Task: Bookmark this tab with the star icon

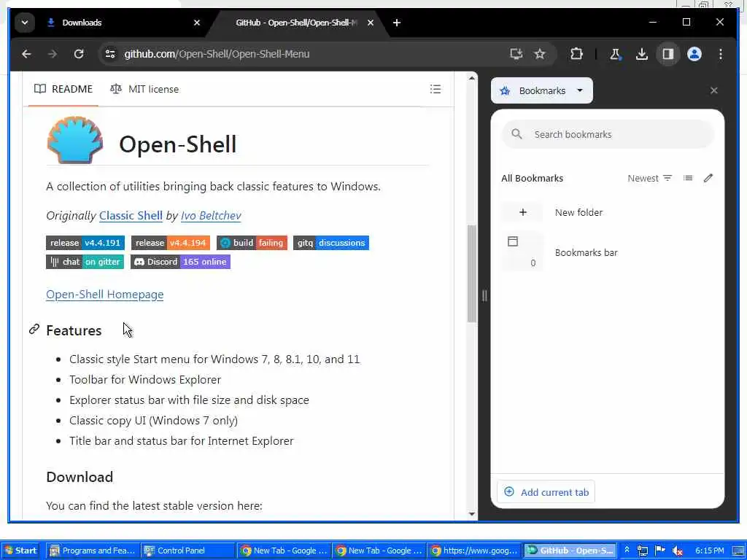Action: tap(539, 54)
